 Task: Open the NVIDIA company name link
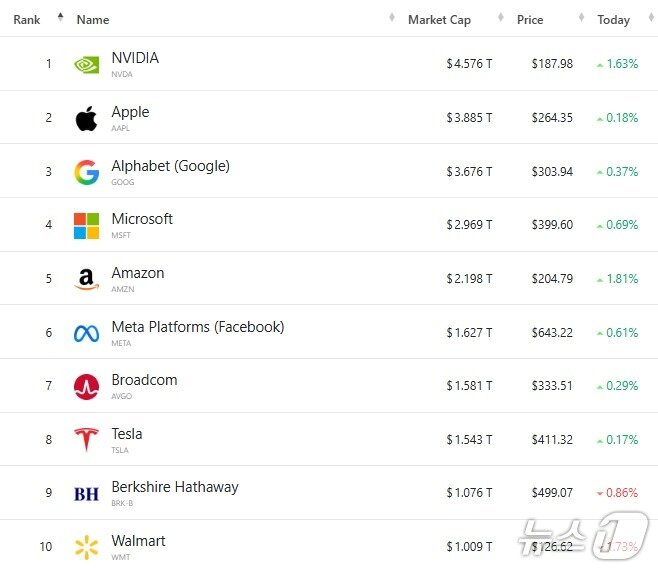tap(135, 58)
